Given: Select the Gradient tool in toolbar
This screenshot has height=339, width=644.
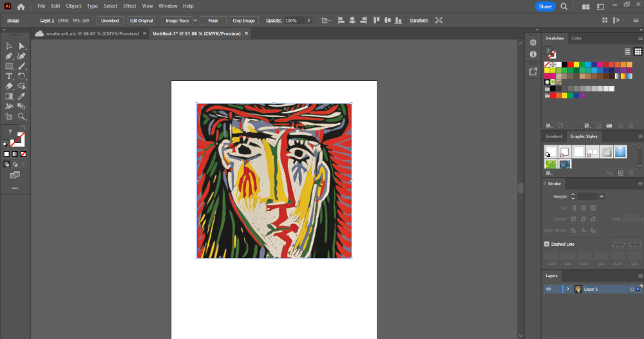Looking at the screenshot, I should [8, 96].
